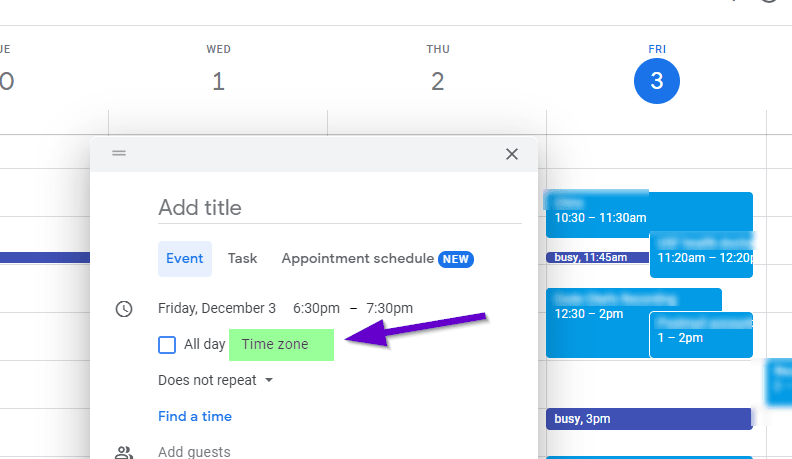This screenshot has width=792, height=459.
Task: Select the Event tab
Action: (x=185, y=259)
